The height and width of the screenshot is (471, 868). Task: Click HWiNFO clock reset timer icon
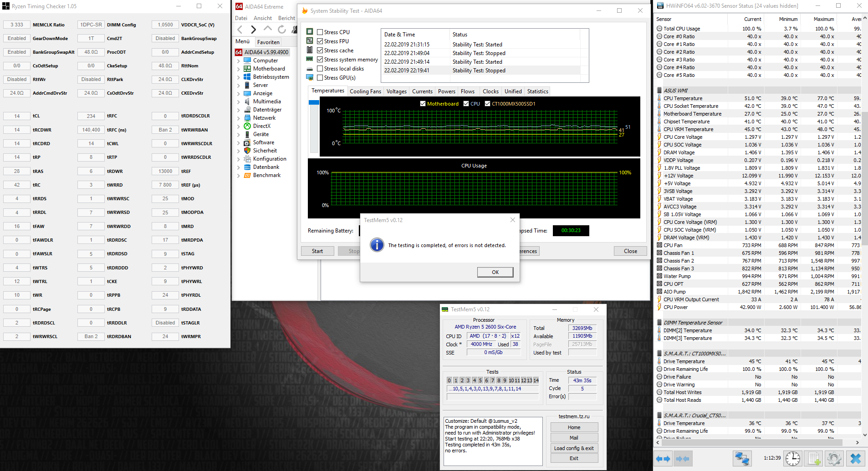pos(793,459)
